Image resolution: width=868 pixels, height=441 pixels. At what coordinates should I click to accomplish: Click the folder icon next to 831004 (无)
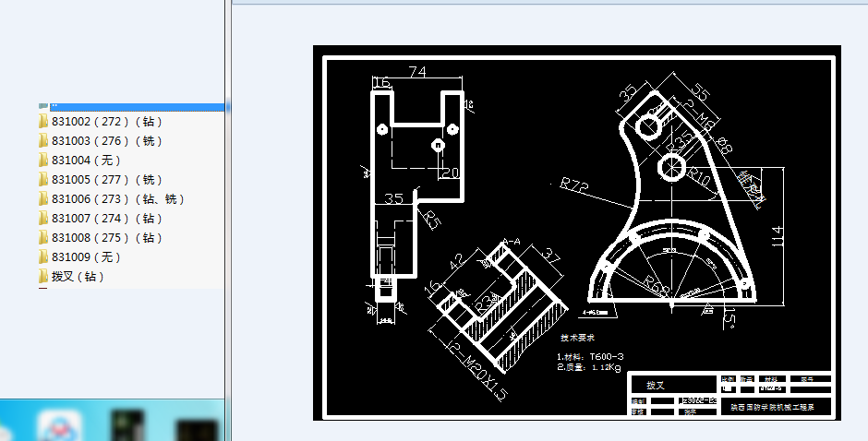coord(42,161)
